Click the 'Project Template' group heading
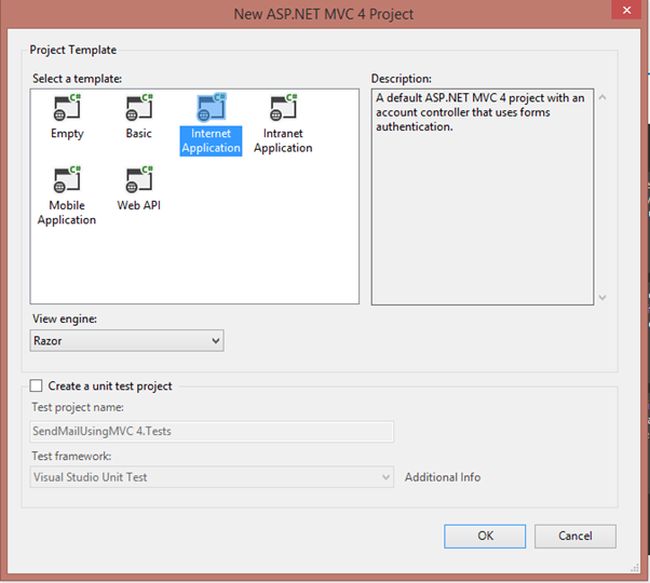Image resolution: width=650 pixels, height=583 pixels. [x=73, y=50]
